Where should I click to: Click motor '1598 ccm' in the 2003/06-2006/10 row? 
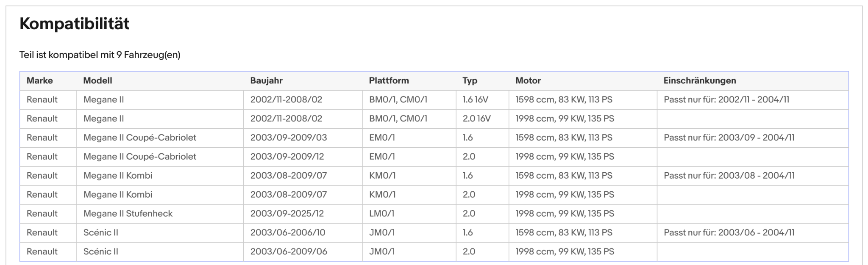(564, 232)
